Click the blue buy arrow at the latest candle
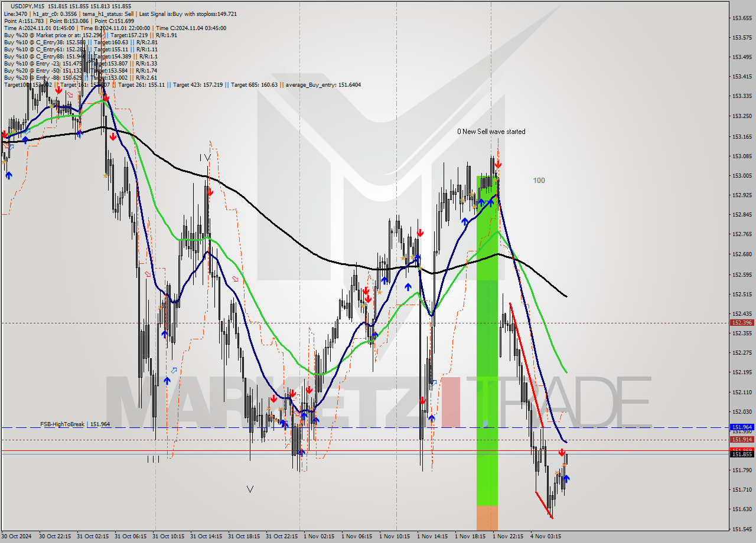The height and width of the screenshot is (543, 756). pyautogui.click(x=566, y=479)
